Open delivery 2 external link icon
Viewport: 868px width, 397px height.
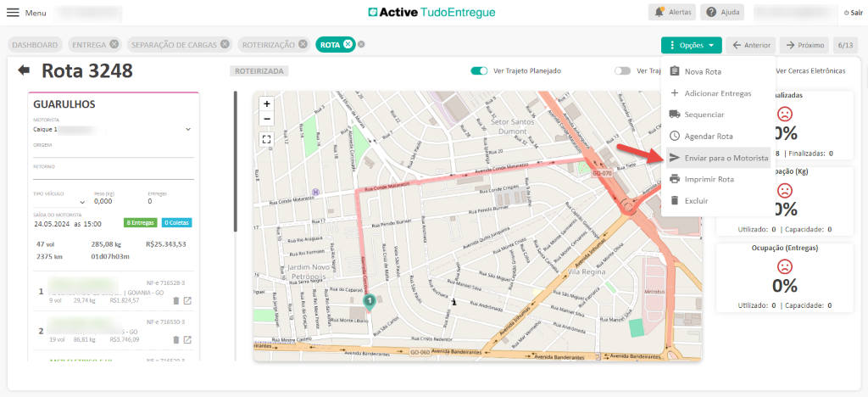187,339
